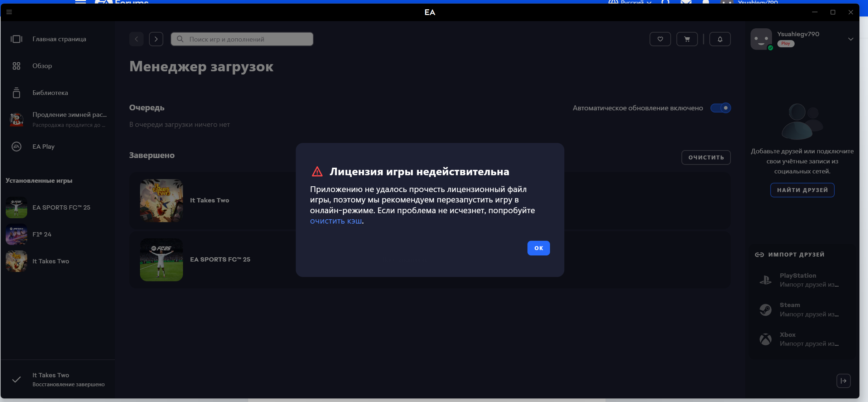The image size is (868, 402).
Task: Open Библиотека in the sidebar
Action: [50, 93]
